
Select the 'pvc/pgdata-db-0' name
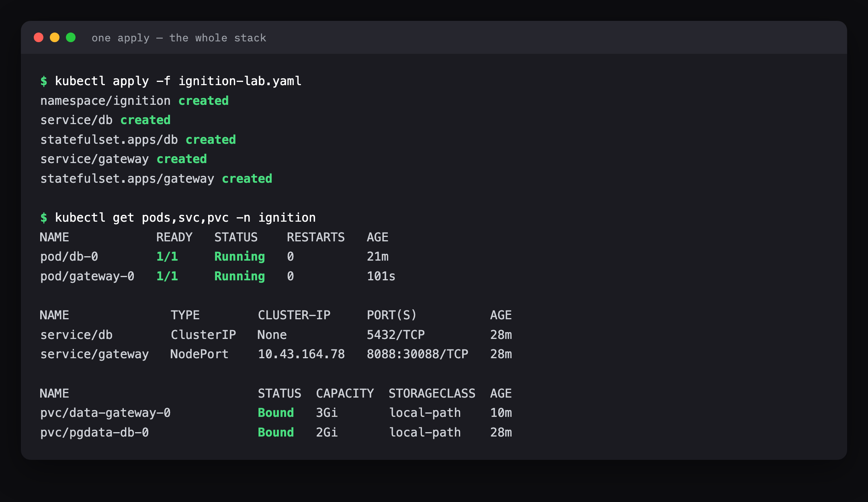point(94,433)
